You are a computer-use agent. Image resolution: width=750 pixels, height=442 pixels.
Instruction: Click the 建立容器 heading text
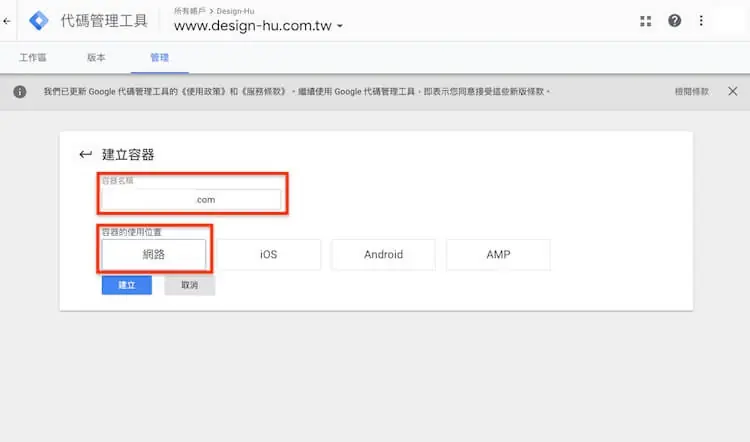(x=128, y=155)
